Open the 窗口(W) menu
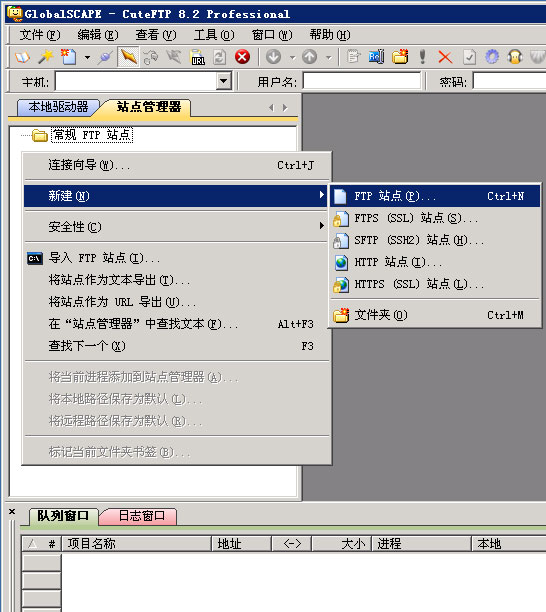The height and width of the screenshot is (612, 546). click(x=272, y=35)
